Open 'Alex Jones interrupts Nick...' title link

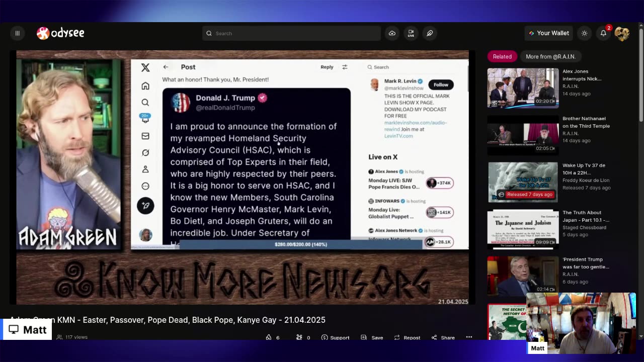582,75
